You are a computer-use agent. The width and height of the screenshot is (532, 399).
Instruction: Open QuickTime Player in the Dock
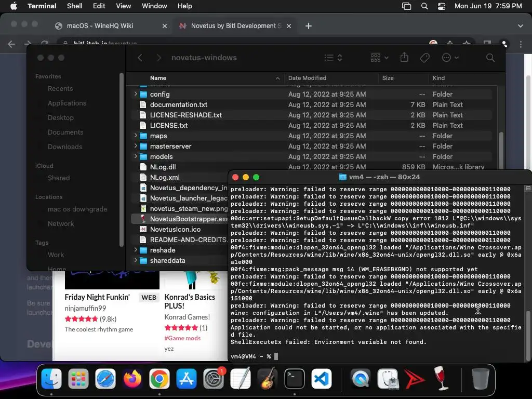(361, 378)
